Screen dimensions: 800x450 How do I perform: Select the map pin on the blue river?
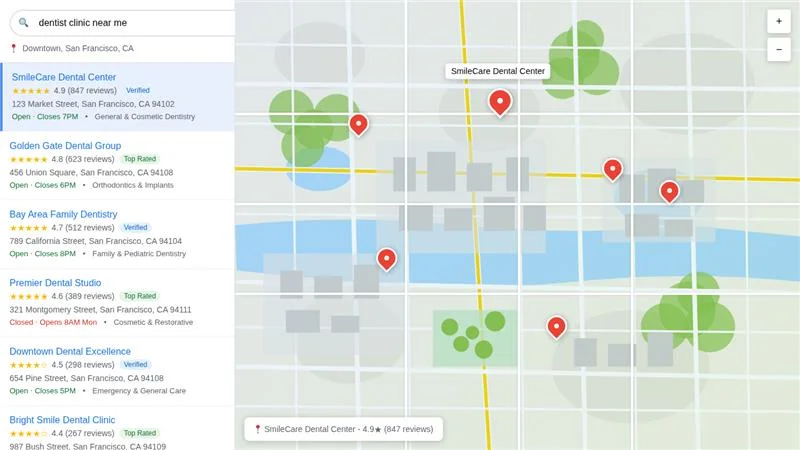pos(386,258)
